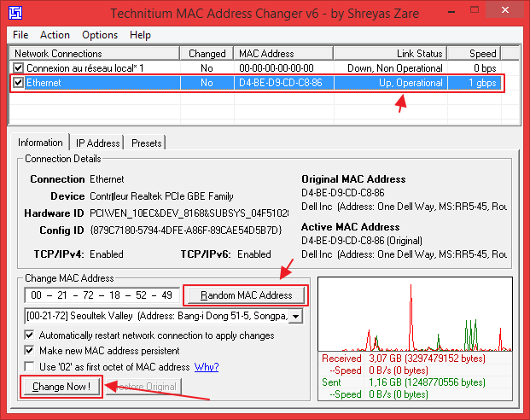Click the Restore Original button

[144, 387]
